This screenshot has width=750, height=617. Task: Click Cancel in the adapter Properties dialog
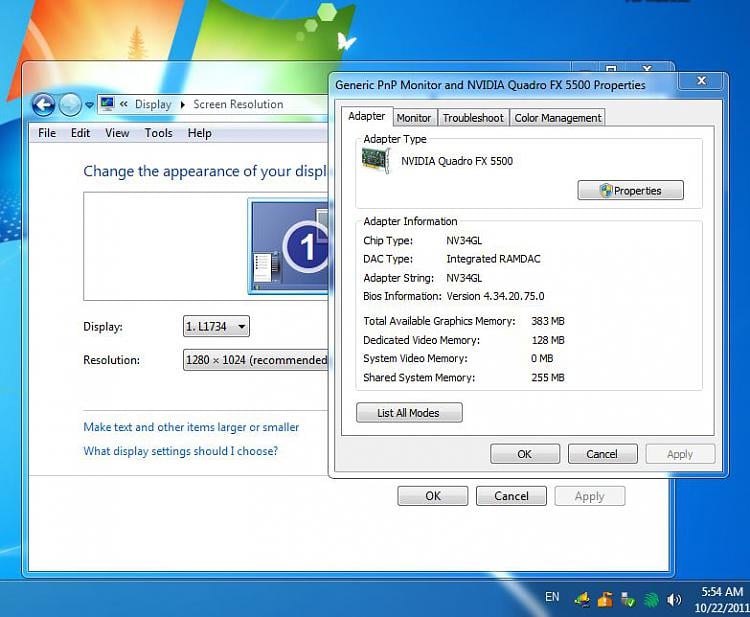(x=602, y=454)
